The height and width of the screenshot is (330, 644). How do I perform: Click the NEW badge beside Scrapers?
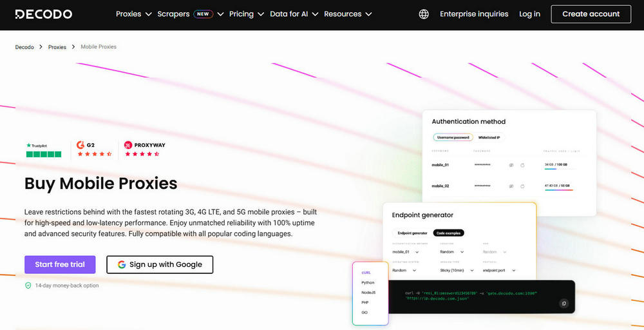(203, 14)
